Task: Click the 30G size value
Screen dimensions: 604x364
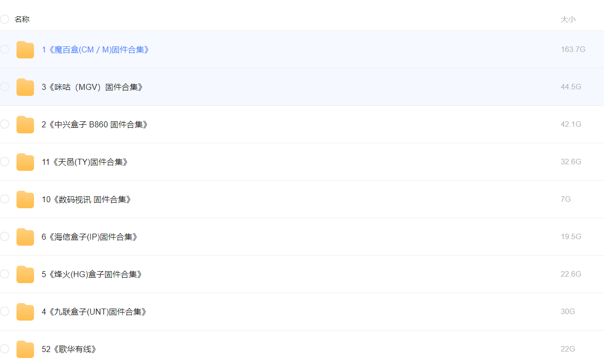Action: 568,312
